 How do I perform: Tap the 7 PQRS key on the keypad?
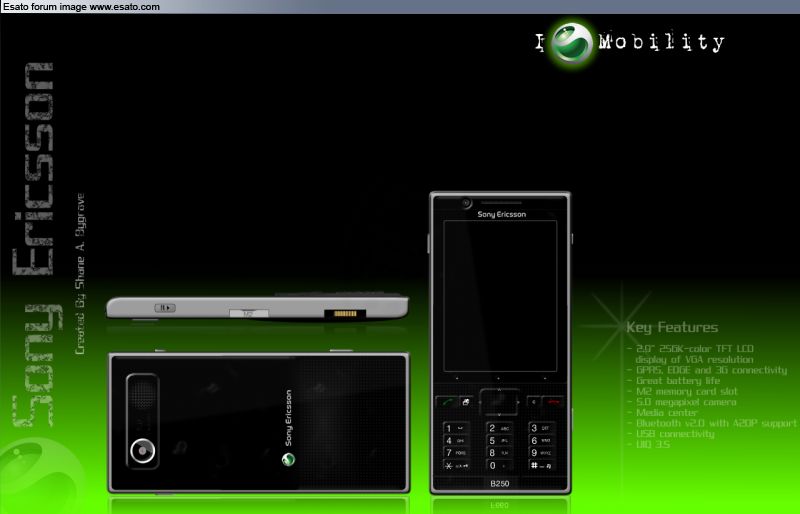pos(456,453)
